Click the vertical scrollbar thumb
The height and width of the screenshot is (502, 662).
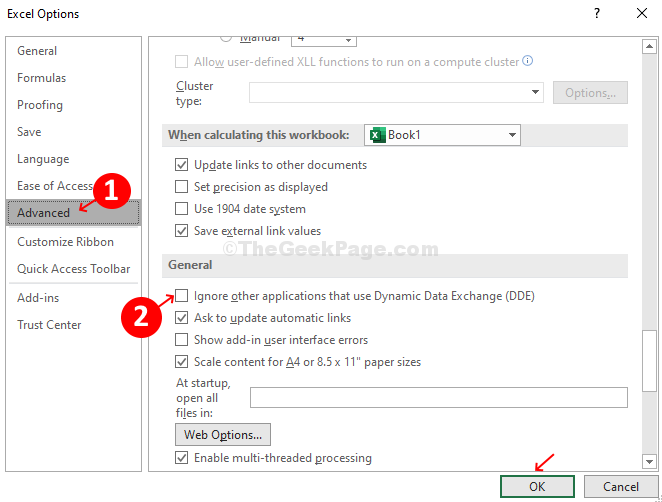649,361
